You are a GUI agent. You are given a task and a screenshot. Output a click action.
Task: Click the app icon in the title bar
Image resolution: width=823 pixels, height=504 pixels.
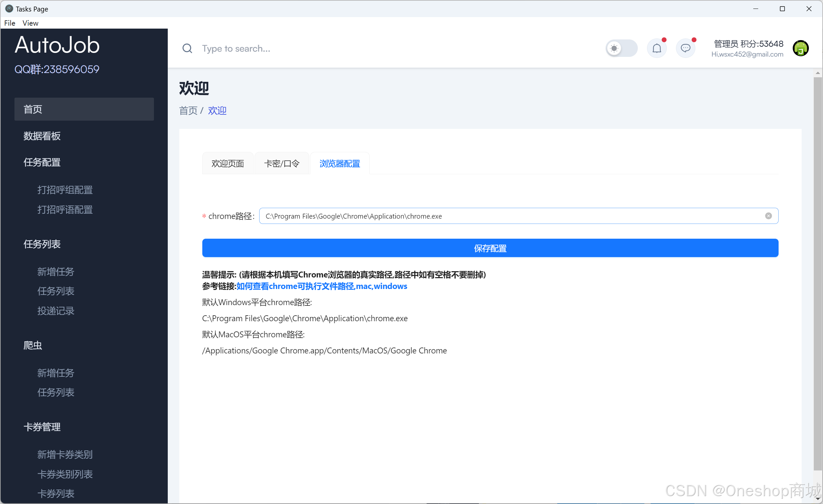[9, 9]
